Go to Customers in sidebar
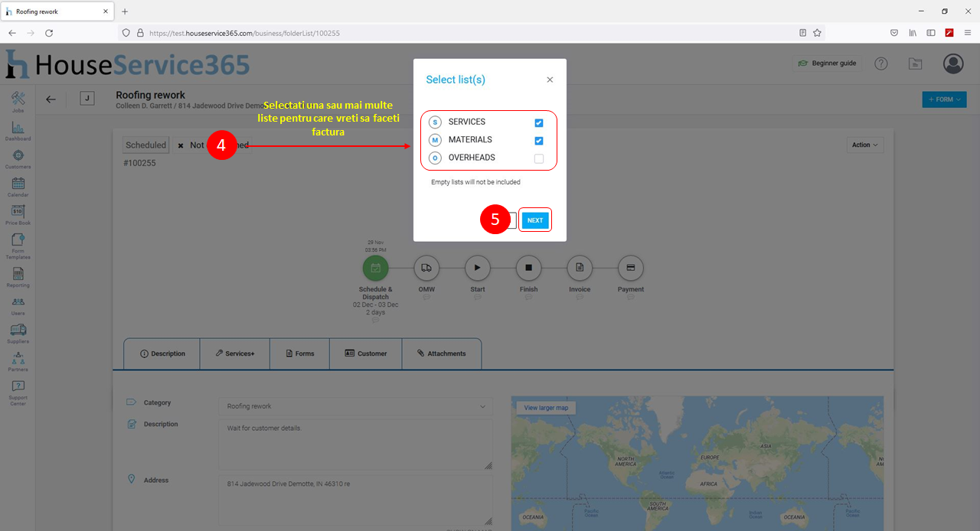This screenshot has width=980, height=531. point(18,158)
